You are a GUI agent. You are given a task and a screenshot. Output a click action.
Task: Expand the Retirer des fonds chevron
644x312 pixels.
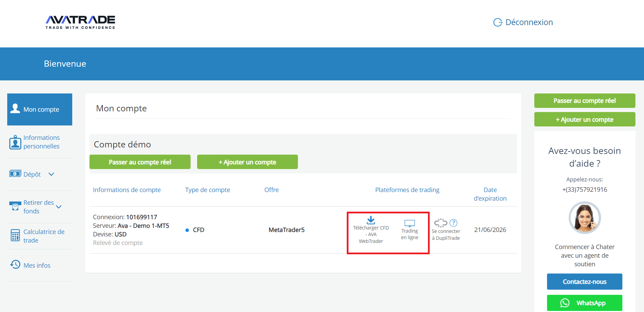point(59,207)
